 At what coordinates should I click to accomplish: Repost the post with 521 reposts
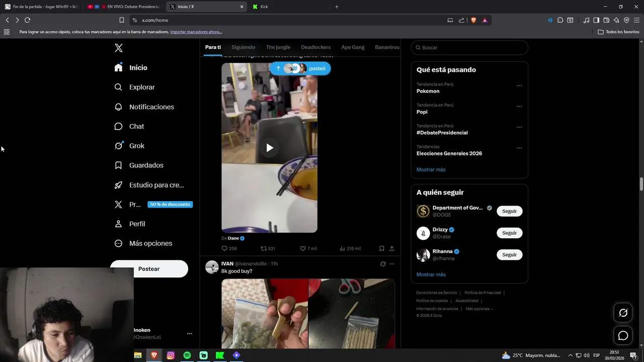tap(268, 248)
